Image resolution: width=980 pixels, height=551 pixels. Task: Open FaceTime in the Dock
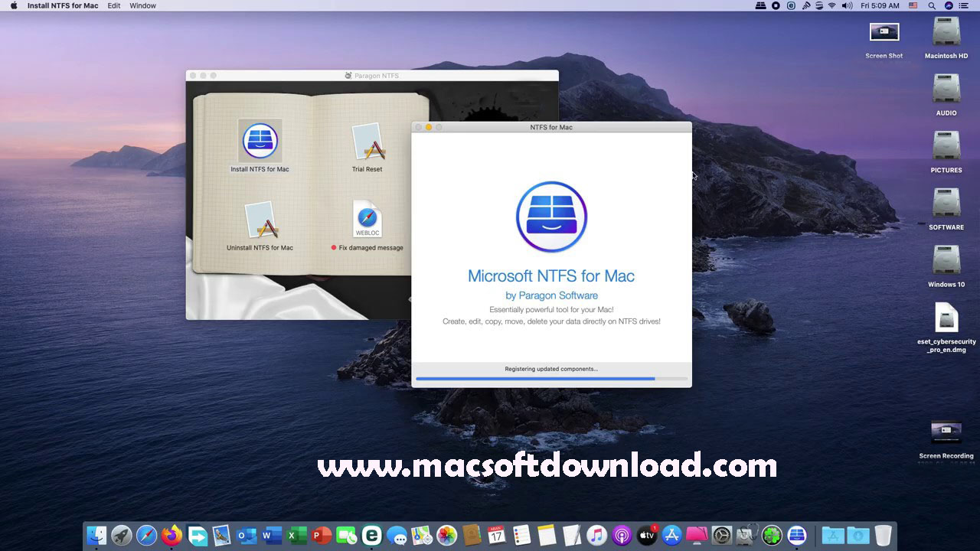tap(347, 535)
